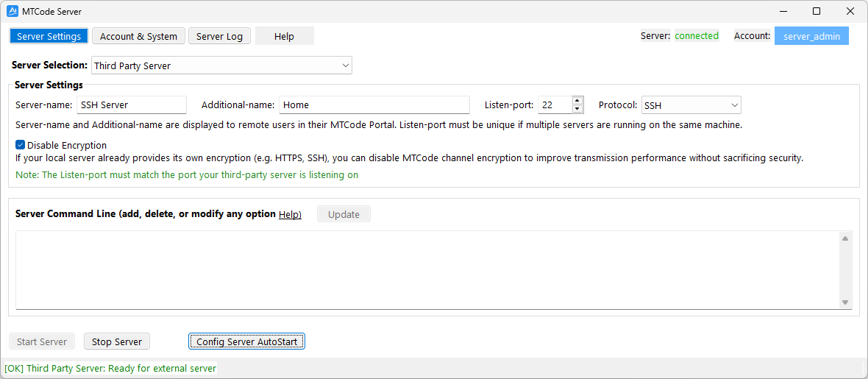
Task: Toggle the Disable Encryption checkbox
Action: pyautogui.click(x=21, y=145)
